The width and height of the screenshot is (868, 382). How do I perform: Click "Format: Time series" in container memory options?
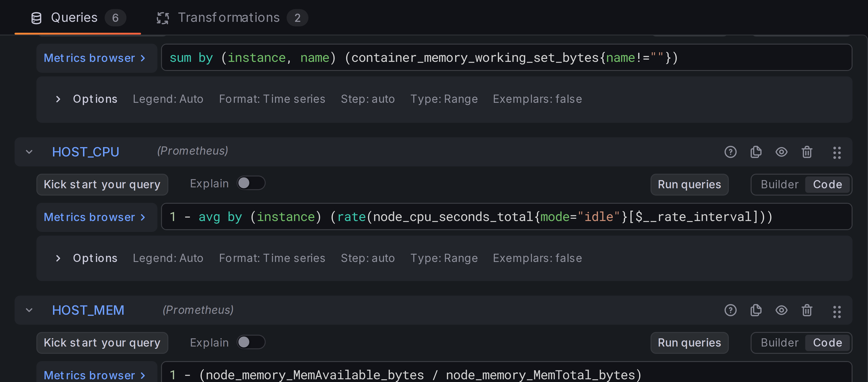click(272, 99)
